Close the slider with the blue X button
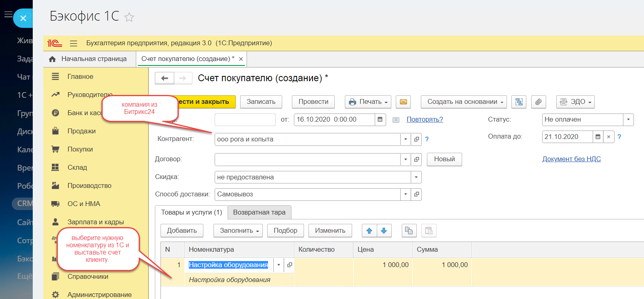The width and height of the screenshot is (644, 299). [x=23, y=18]
